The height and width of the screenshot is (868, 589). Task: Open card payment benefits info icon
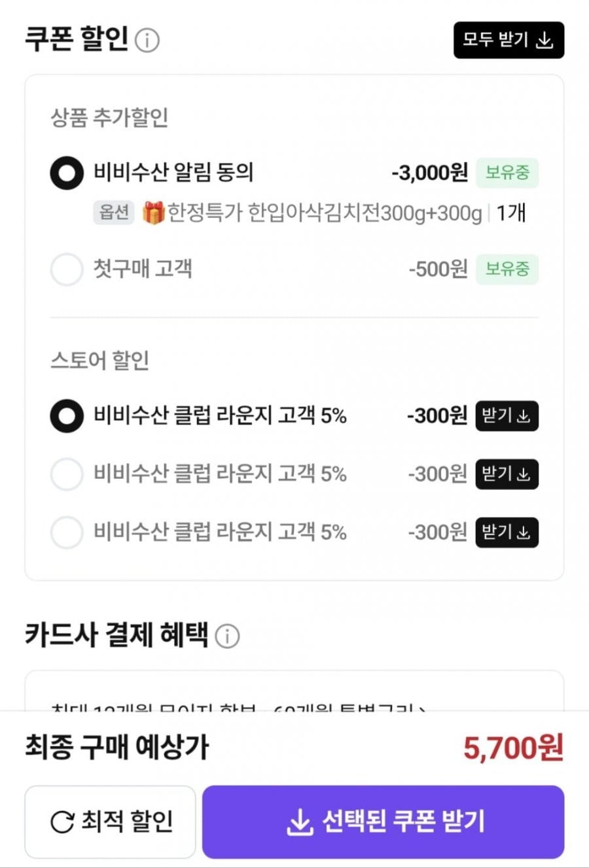coord(227,636)
